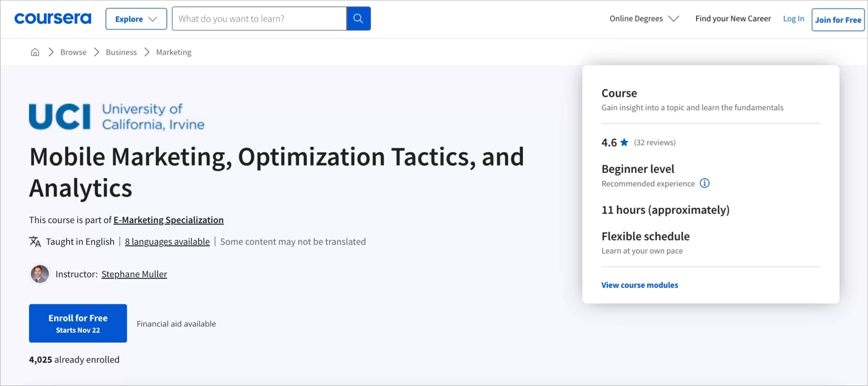Click the magnifying glass search button
The image size is (868, 386).
coord(358,19)
